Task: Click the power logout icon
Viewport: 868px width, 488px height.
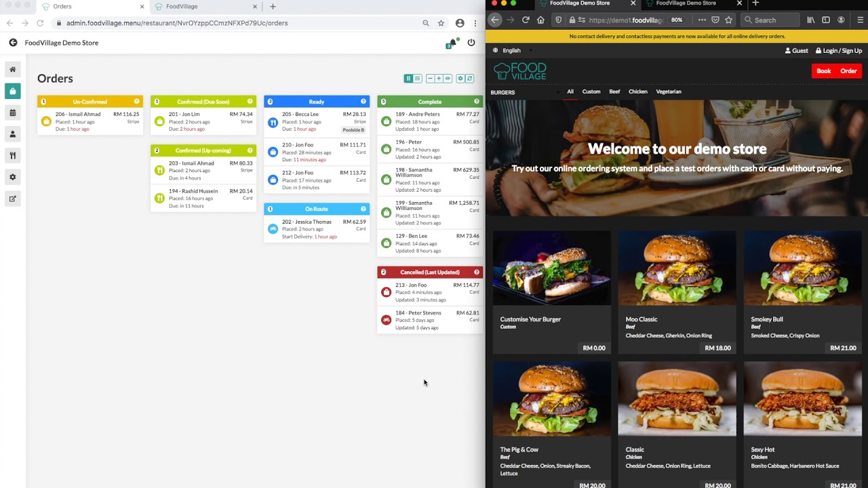Action: 471,43
